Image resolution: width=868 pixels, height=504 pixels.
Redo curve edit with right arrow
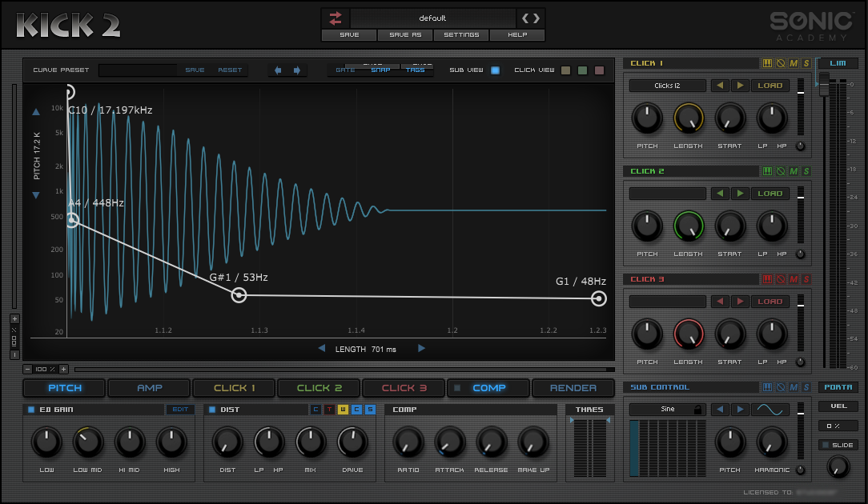click(x=297, y=70)
